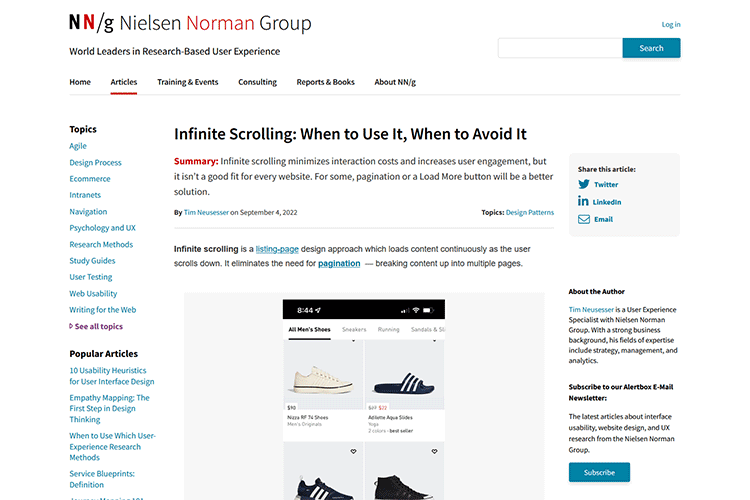The width and height of the screenshot is (750, 500).
Task: Select Ecommerce topic in sidebar
Action: [90, 179]
